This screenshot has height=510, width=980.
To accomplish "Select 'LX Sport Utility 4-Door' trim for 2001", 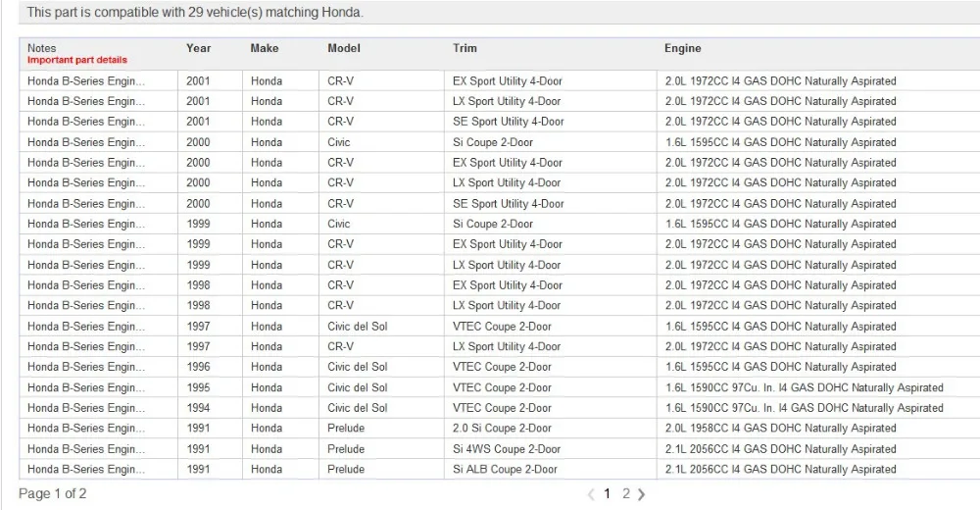I will (x=507, y=101).
